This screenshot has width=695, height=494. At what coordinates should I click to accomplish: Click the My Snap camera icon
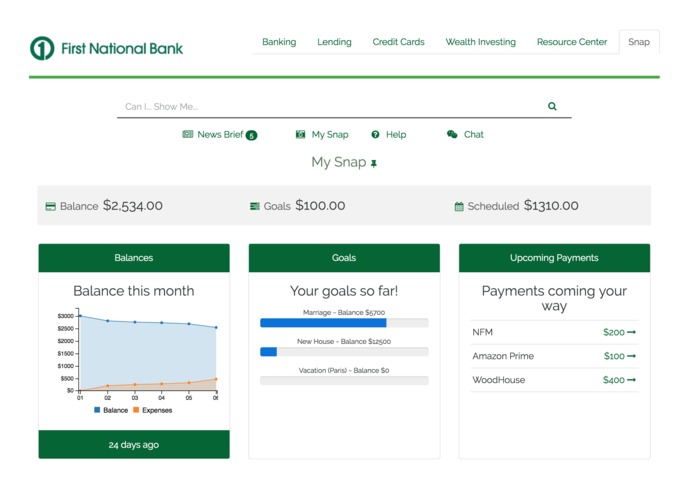point(301,134)
